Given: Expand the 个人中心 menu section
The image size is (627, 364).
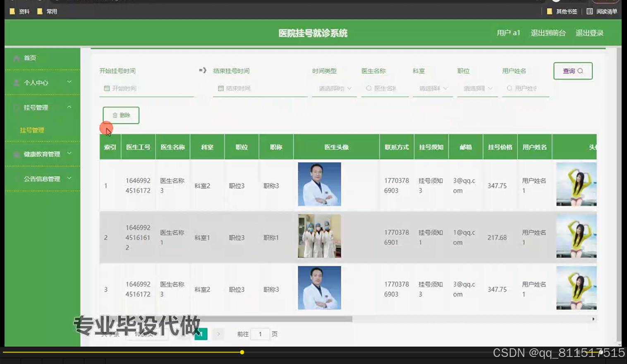Looking at the screenshot, I should (69, 83).
